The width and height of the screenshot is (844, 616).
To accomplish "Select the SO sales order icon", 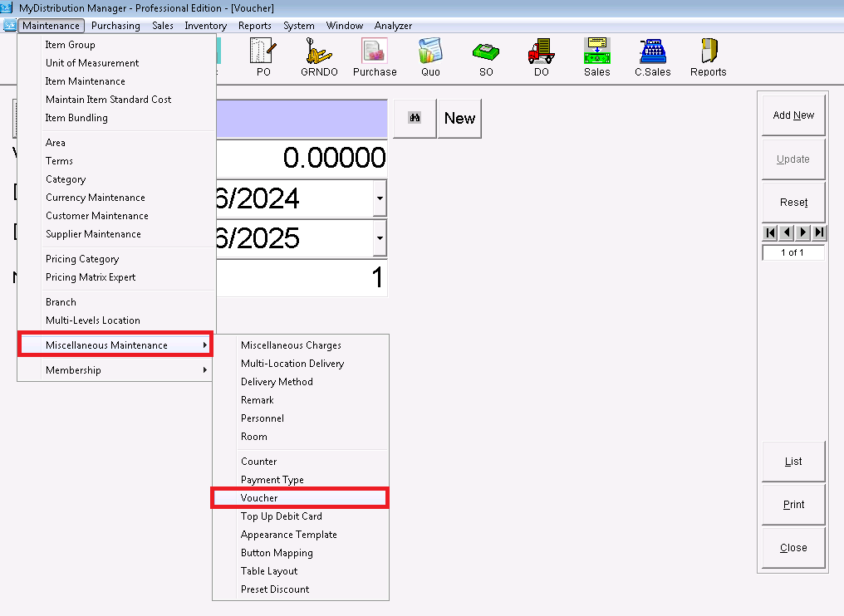I will click(x=486, y=57).
